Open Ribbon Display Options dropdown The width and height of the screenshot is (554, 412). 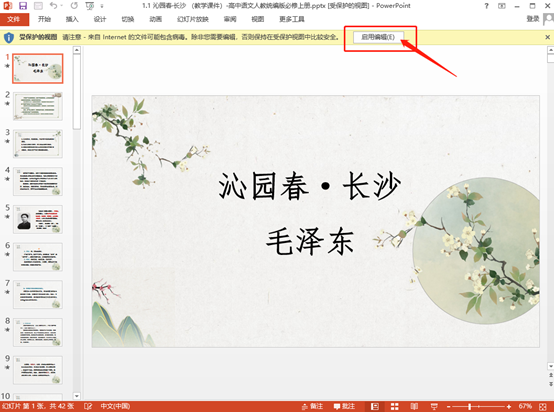pos(502,6)
